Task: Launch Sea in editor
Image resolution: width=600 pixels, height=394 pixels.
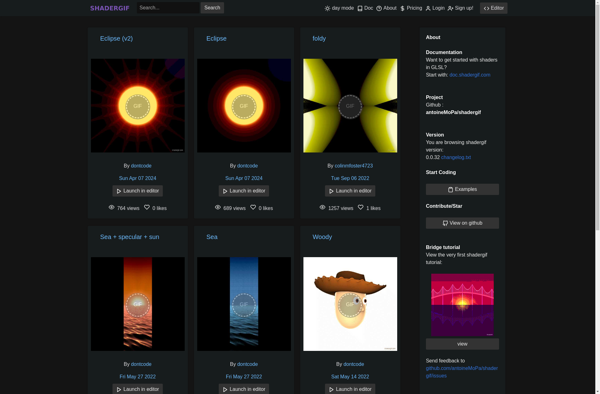Action: tap(244, 389)
